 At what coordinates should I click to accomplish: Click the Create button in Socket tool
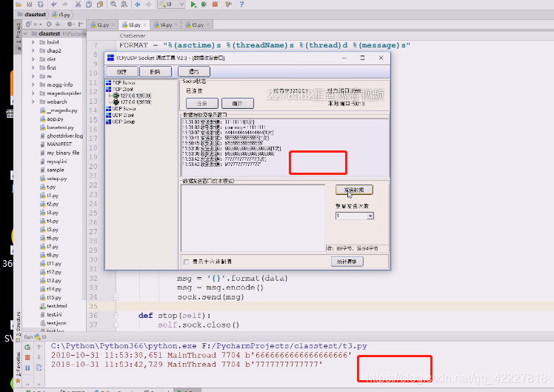pos(121,72)
